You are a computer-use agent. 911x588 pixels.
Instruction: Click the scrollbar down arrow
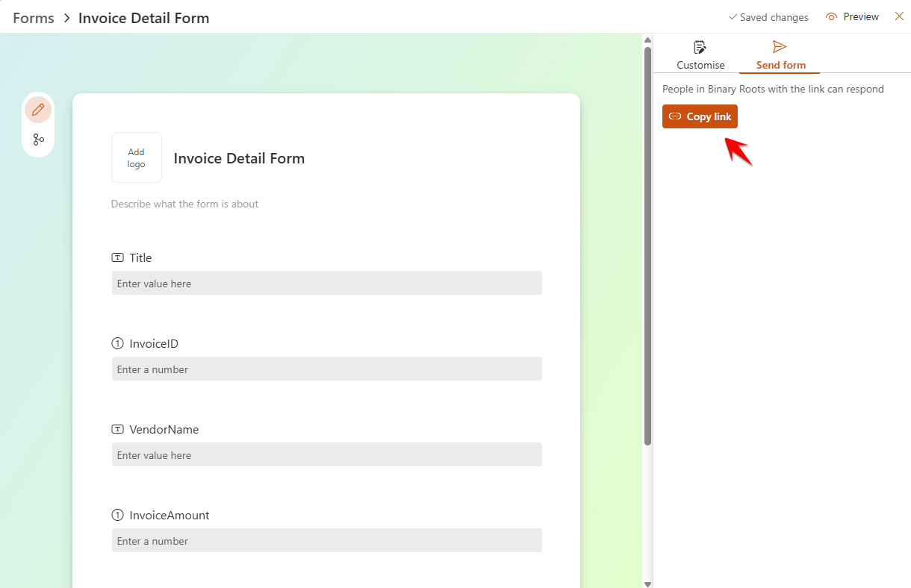tap(648, 584)
